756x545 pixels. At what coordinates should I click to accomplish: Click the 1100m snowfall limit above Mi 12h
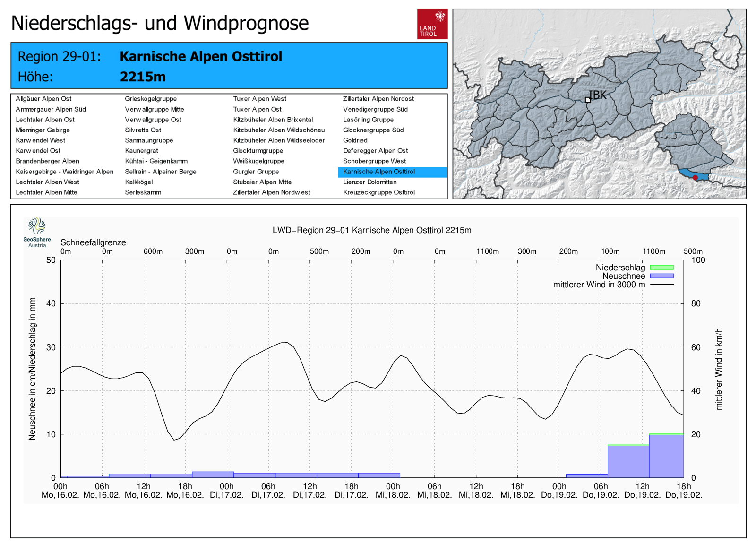488,251
